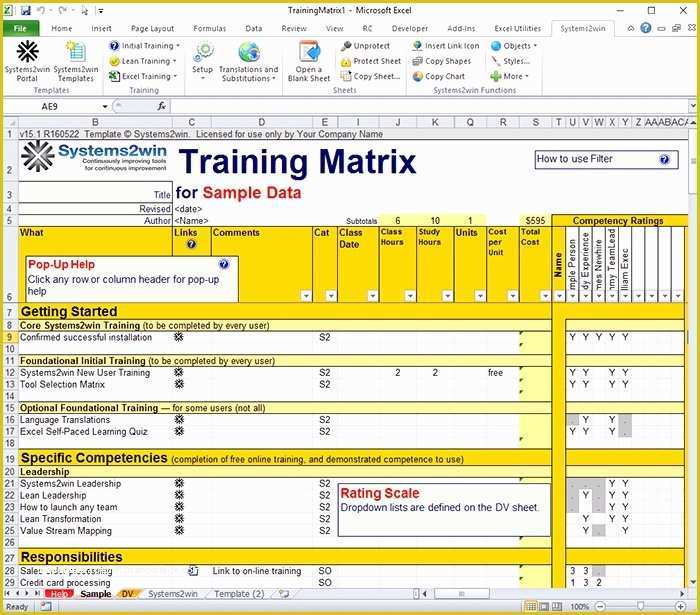700x615 pixels.
Task: Click the 'Systems2win New User Training' cell
Action: pyautogui.click(x=95, y=372)
